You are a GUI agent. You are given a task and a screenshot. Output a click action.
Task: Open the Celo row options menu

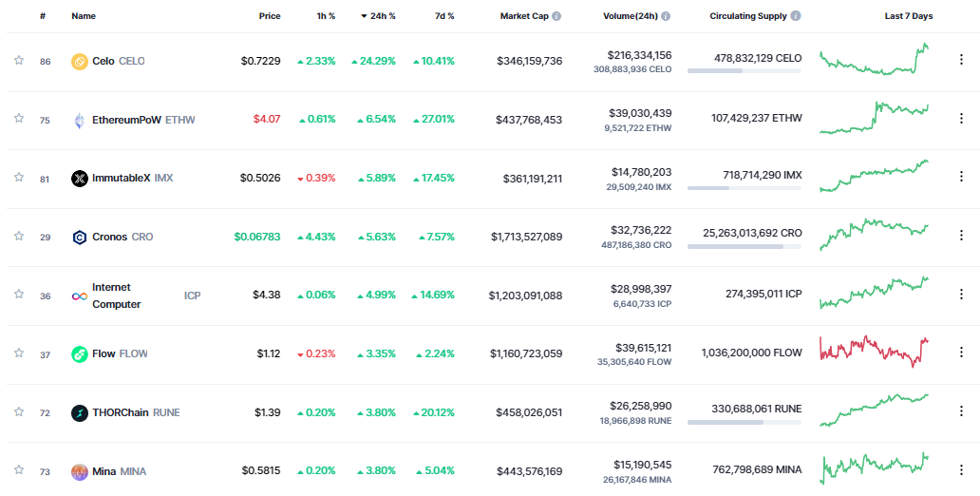961,60
